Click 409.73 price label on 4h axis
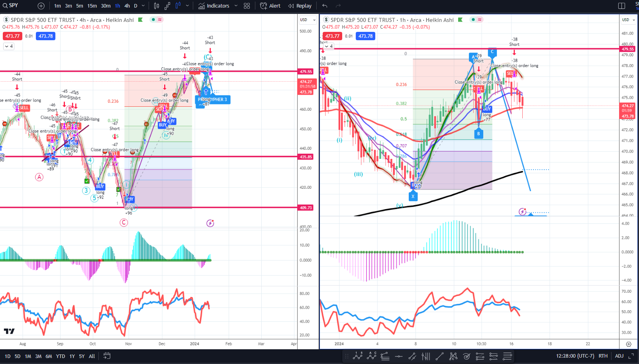Viewport: 639px width, 364px height. point(306,208)
